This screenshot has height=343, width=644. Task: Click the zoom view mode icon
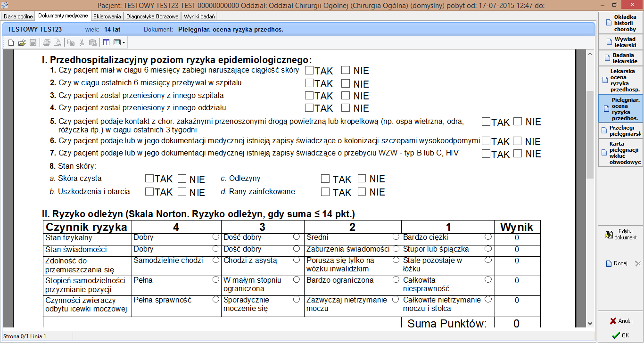coord(117,42)
